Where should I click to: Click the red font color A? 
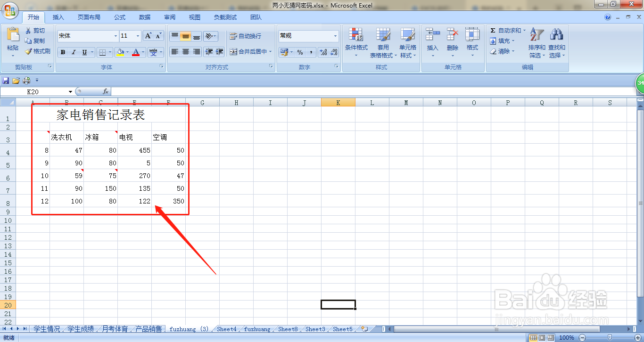point(136,52)
